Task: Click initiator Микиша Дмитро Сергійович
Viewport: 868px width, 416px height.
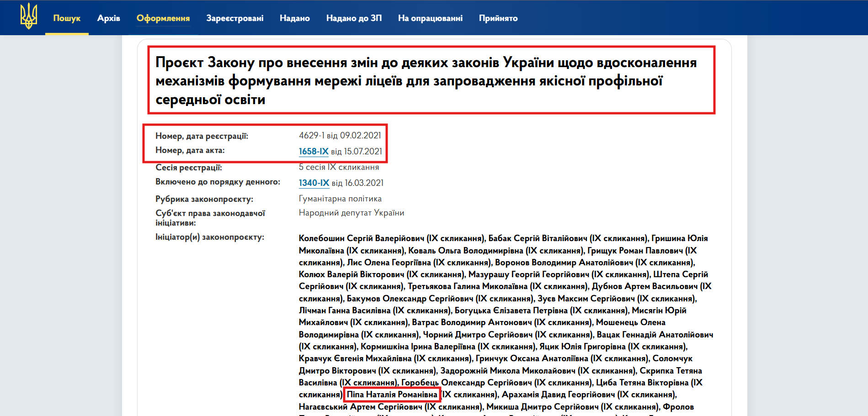Action: point(543,407)
